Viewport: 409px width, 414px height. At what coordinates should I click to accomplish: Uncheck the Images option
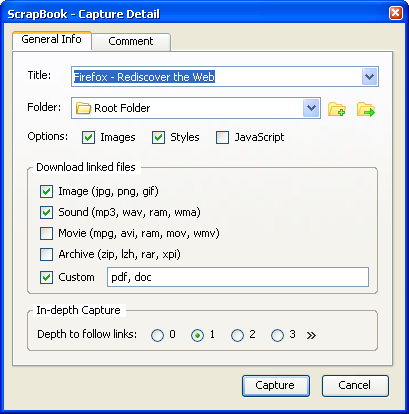88,137
